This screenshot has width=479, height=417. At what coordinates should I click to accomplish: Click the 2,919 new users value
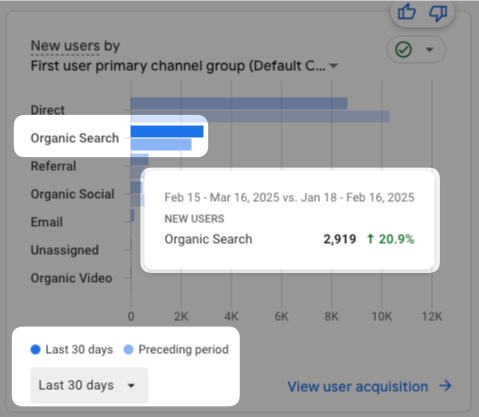[340, 239]
